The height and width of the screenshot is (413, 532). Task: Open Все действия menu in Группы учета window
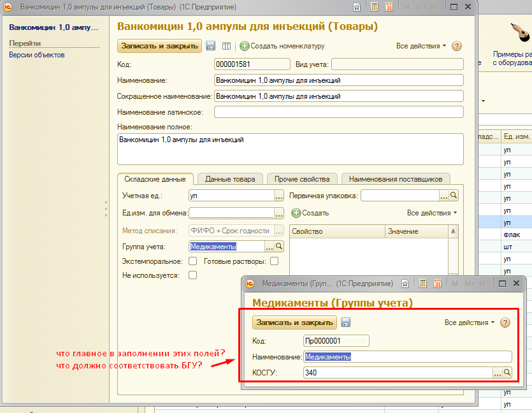(x=470, y=322)
